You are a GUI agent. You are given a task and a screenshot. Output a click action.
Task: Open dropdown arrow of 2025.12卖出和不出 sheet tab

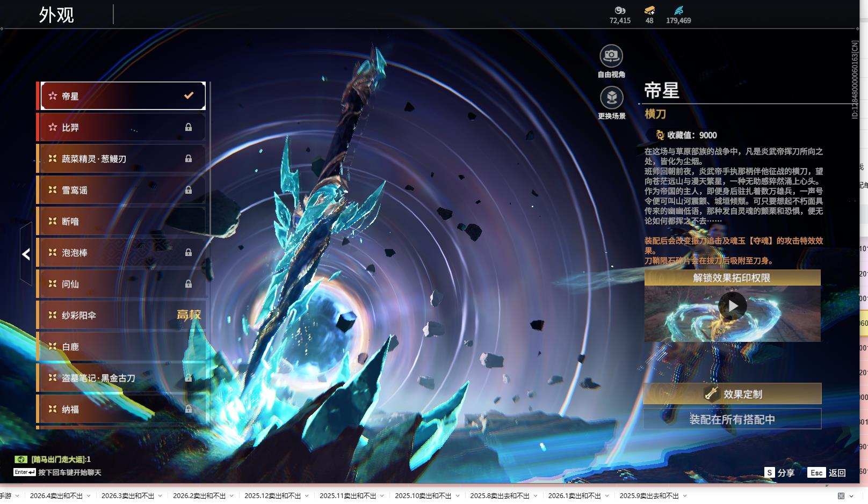click(307, 496)
